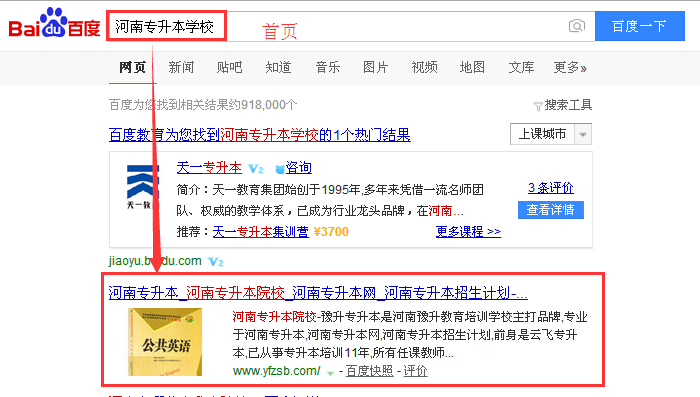This screenshot has width=700, height=397.
Task: Open the 天一专升本集训营 course link
Action: click(x=261, y=232)
